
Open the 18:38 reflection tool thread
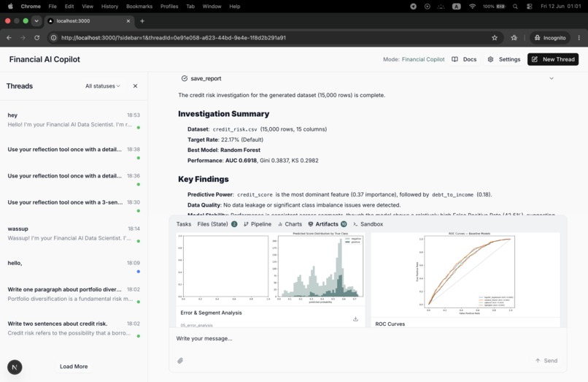click(74, 152)
